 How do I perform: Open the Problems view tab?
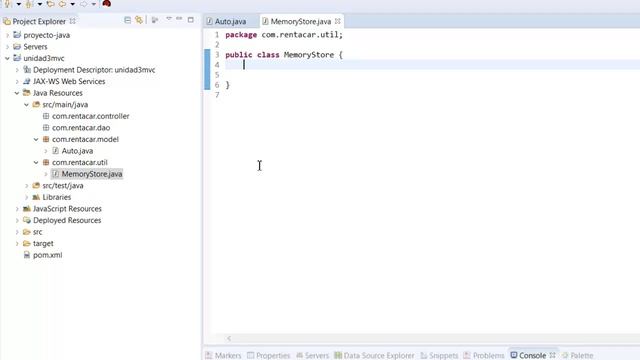click(x=484, y=356)
